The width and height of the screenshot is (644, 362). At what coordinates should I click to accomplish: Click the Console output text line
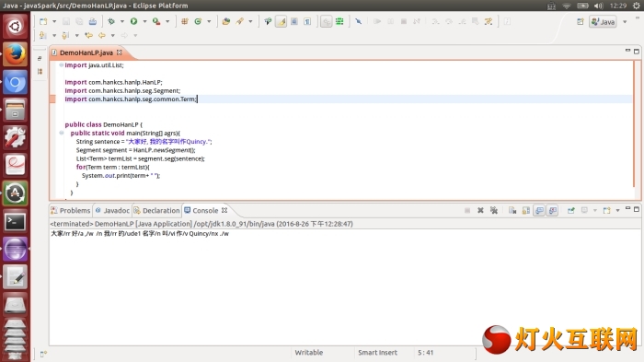(140, 234)
